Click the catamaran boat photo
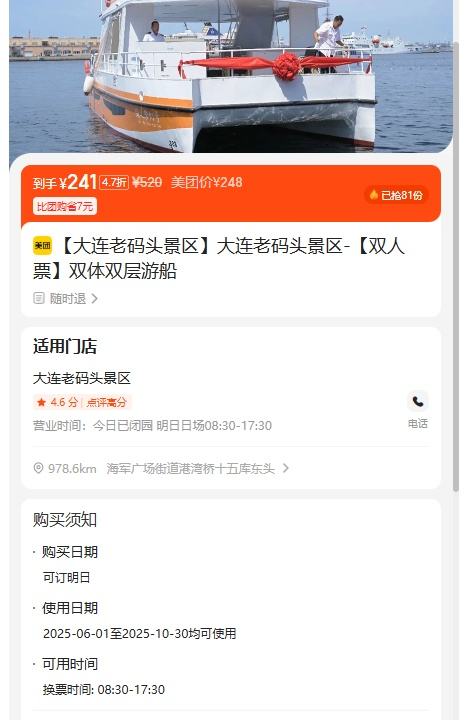This screenshot has width=470, height=720. click(231, 76)
